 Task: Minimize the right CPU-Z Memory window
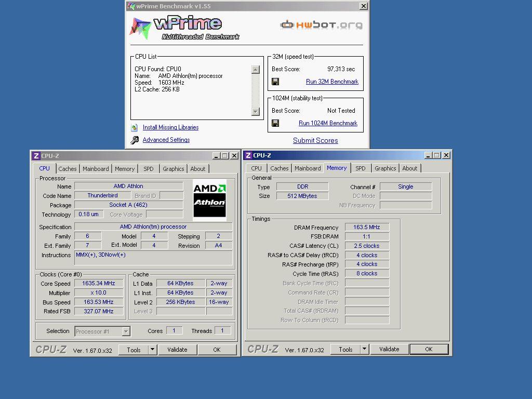pyautogui.click(x=428, y=155)
